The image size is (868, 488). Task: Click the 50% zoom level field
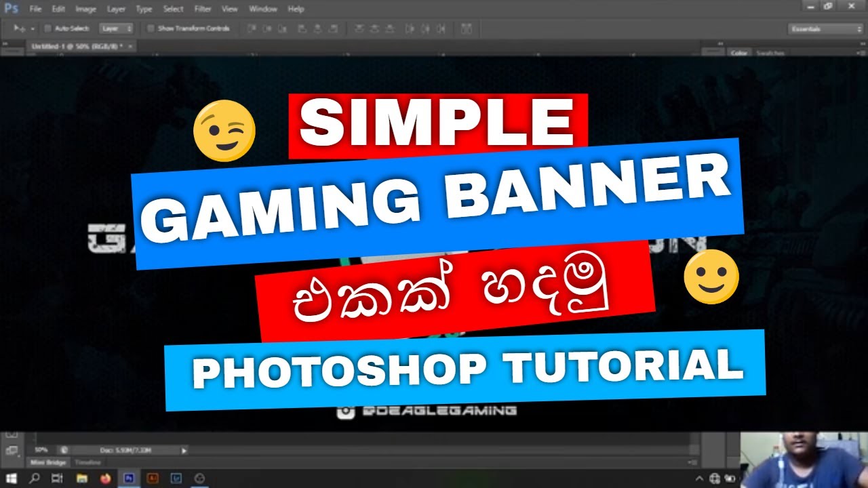pyautogui.click(x=41, y=450)
